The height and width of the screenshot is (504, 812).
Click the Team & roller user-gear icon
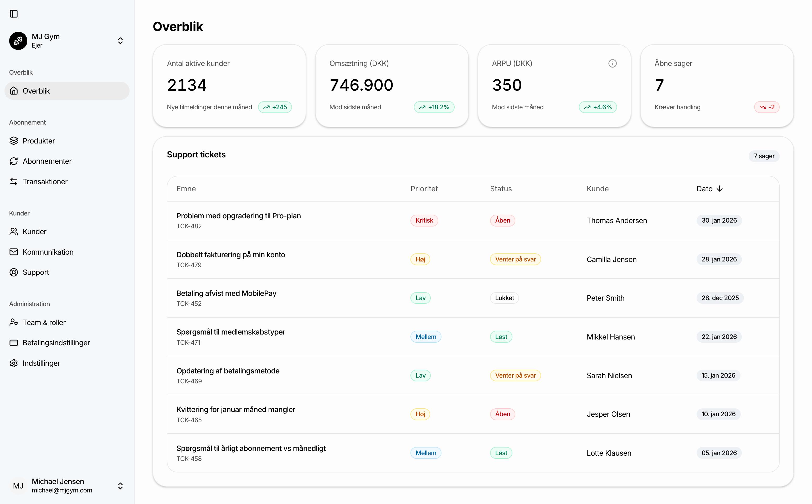point(14,322)
